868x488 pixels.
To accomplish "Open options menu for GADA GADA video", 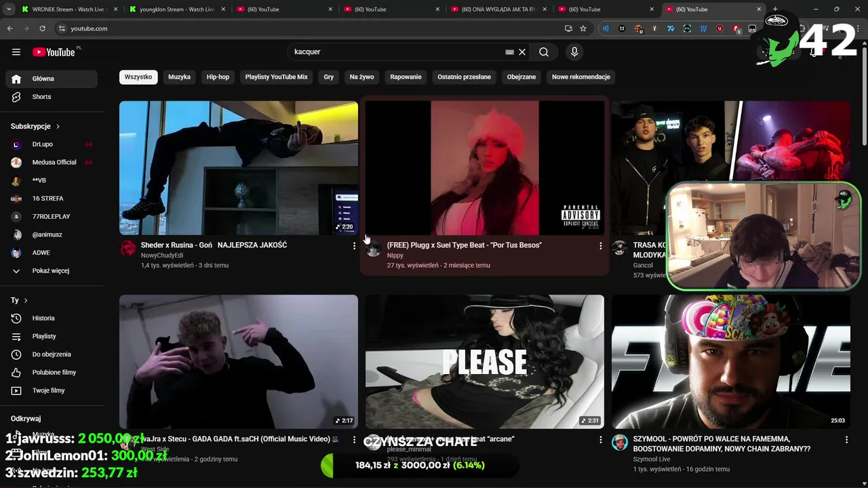I will tap(354, 440).
